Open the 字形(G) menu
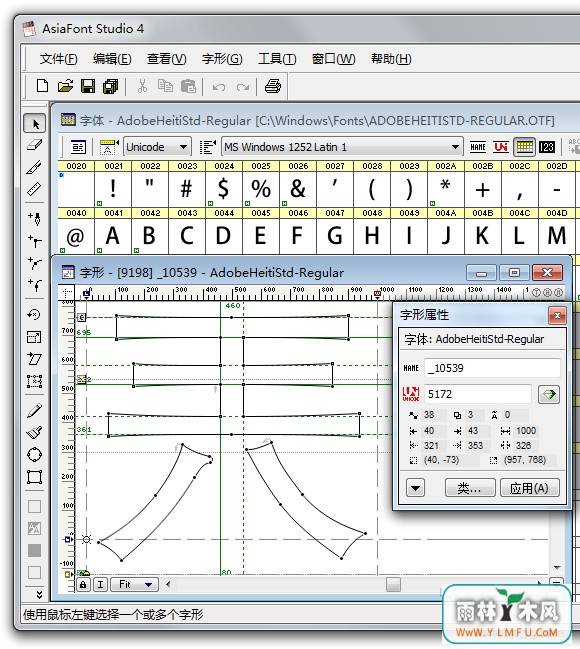Screen dimensions: 580x649 222,59
